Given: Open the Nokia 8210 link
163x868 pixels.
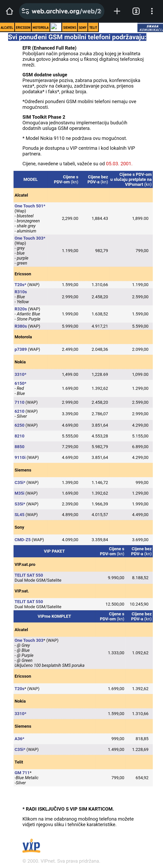Looking at the screenshot, I should [19, 436].
